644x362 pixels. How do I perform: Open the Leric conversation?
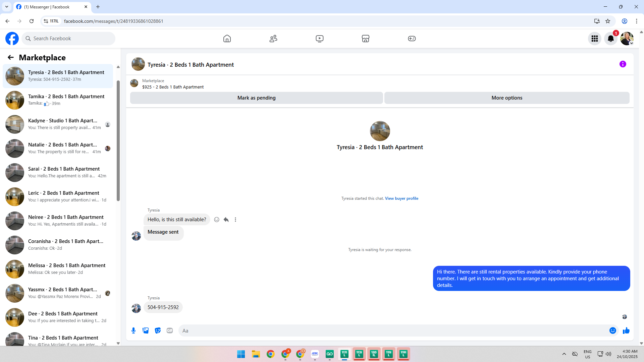58,196
